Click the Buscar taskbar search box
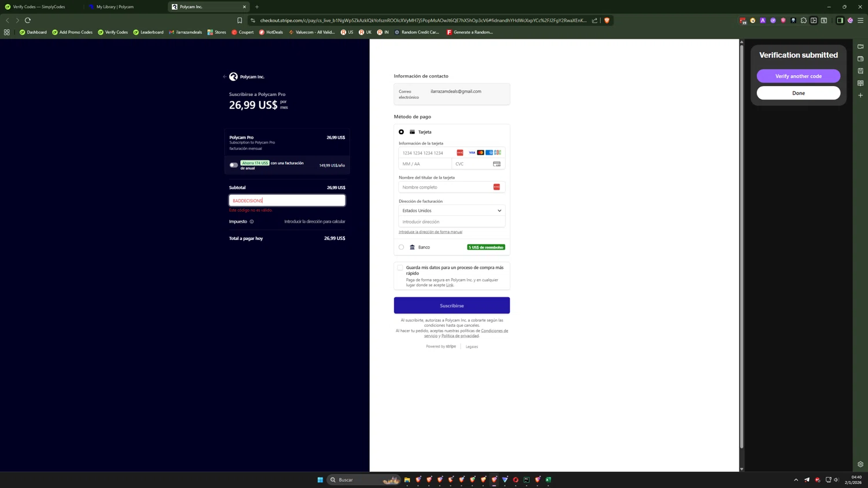The height and width of the screenshot is (488, 868). pyautogui.click(x=365, y=479)
